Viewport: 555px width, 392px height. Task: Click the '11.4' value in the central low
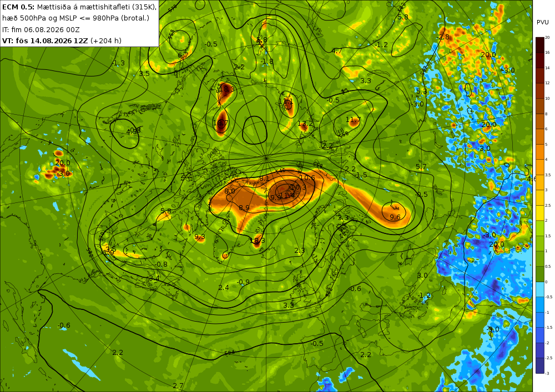pyautogui.click(x=287, y=196)
